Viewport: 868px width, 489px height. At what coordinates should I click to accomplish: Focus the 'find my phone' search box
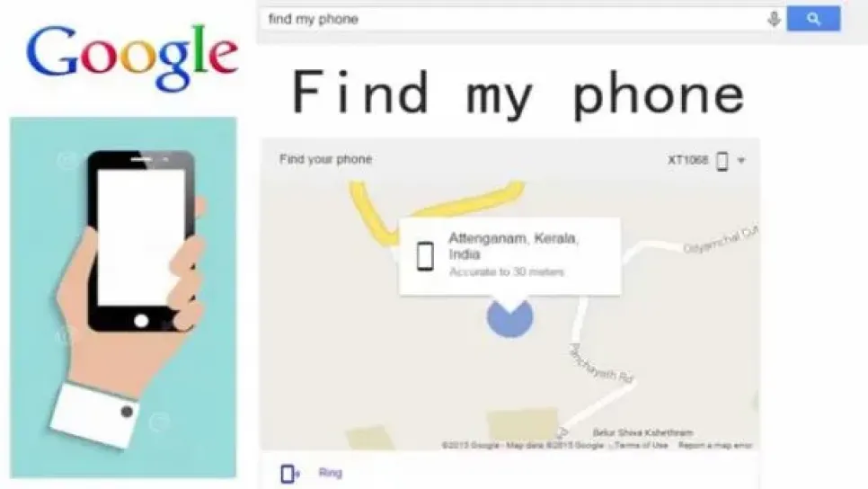point(512,19)
